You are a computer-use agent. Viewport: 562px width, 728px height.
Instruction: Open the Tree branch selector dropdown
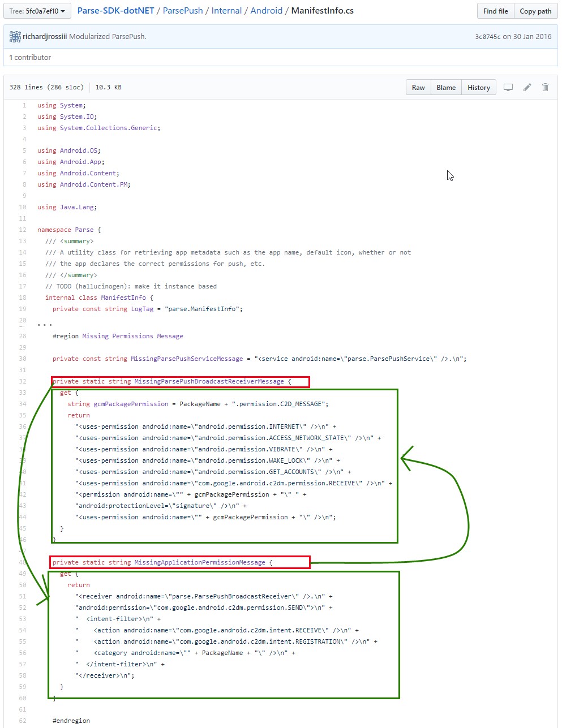pos(37,11)
